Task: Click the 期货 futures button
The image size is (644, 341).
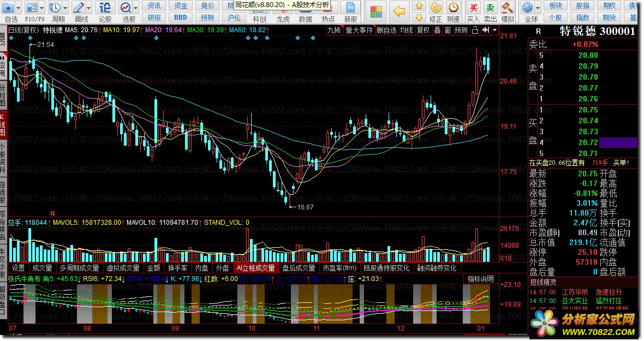Action: 609,17
